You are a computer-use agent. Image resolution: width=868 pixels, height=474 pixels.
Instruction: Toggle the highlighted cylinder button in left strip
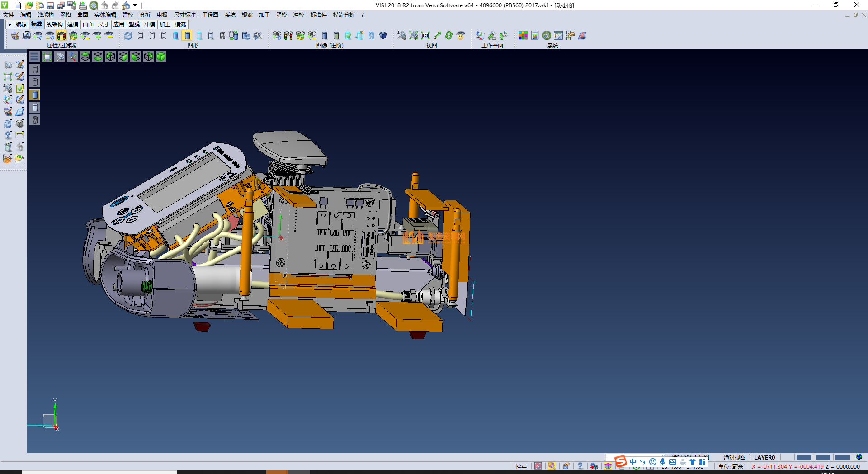(x=35, y=95)
